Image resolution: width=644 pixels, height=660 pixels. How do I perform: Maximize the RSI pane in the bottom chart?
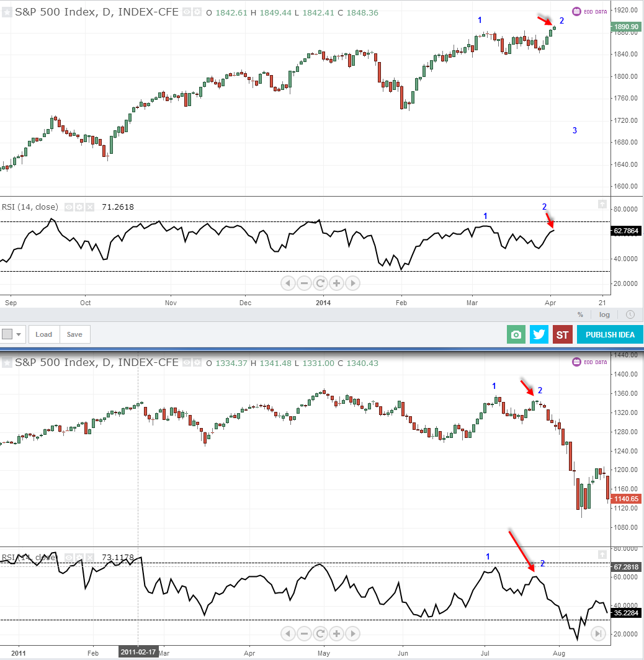click(602, 555)
